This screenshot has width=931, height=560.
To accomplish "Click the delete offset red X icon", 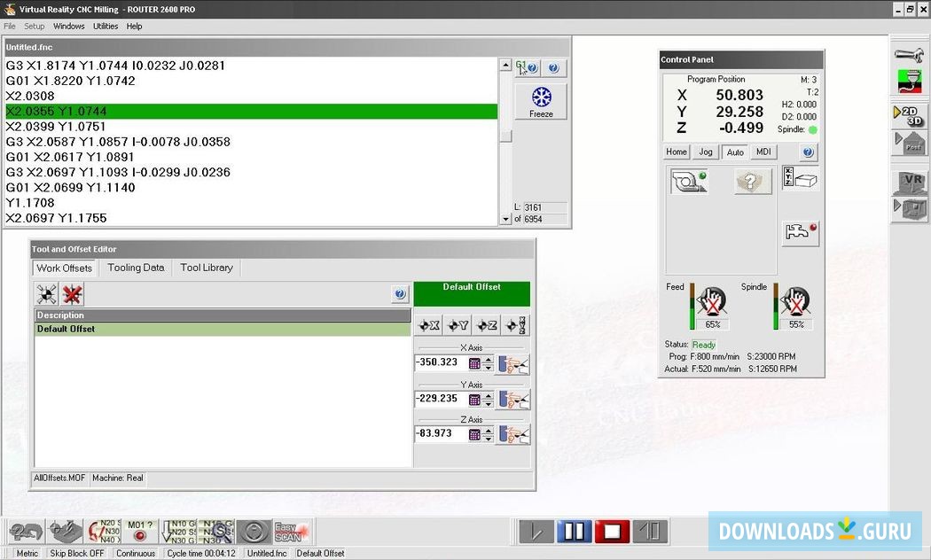I will [73, 294].
